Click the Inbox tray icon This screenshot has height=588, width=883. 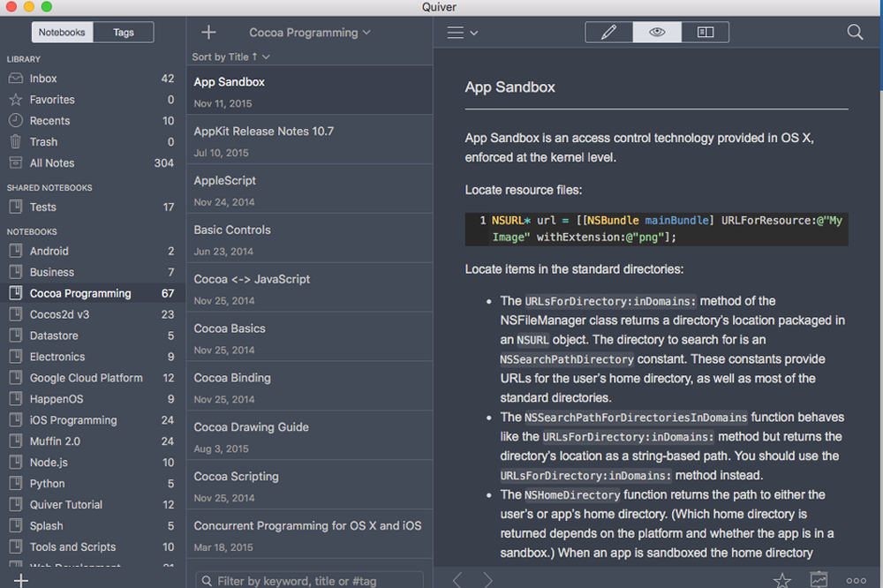pyautogui.click(x=16, y=79)
